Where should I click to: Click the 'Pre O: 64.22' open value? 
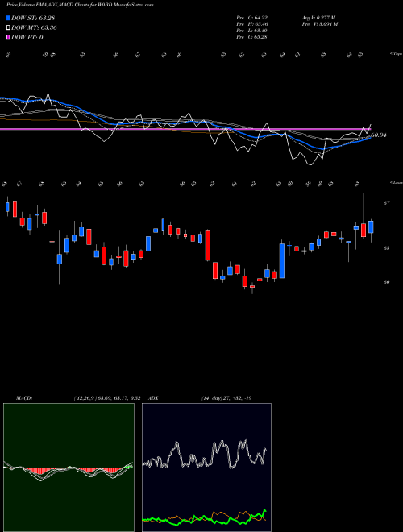pyautogui.click(x=252, y=18)
